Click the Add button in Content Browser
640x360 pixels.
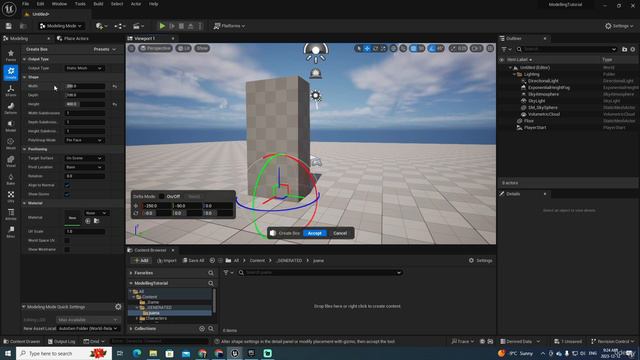(141, 260)
